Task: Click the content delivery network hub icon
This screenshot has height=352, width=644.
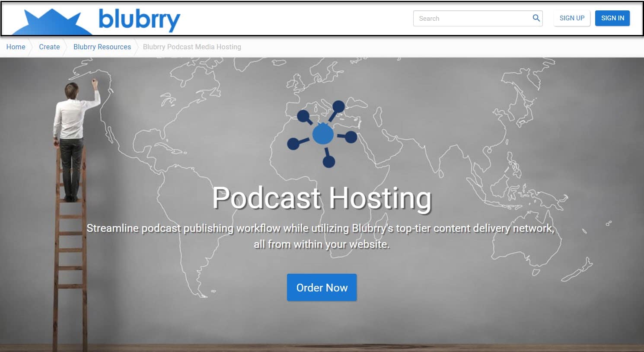Action: (322, 134)
